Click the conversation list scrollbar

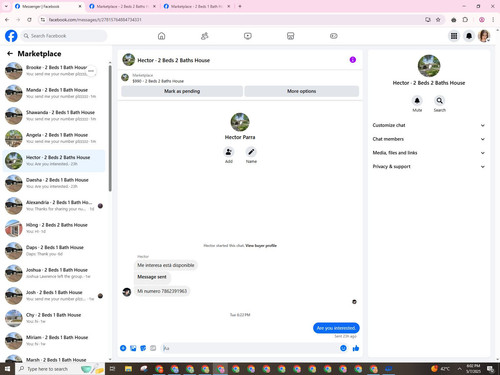point(110,128)
